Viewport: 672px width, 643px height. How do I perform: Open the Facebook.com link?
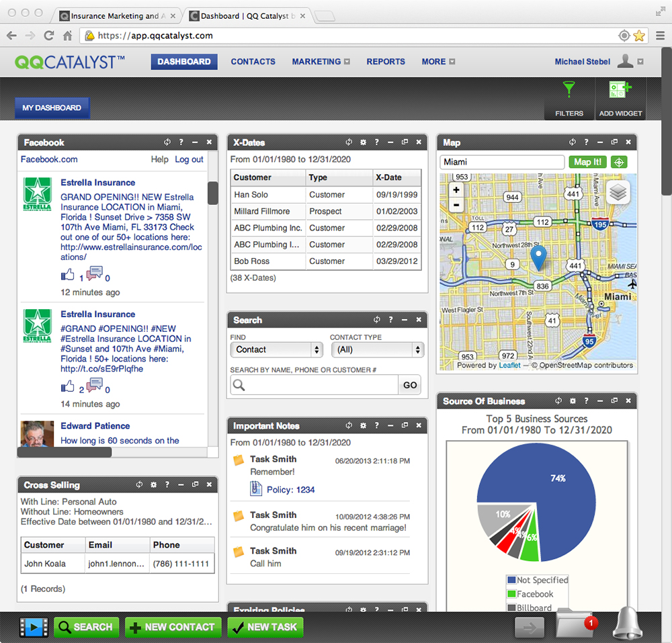click(x=49, y=159)
